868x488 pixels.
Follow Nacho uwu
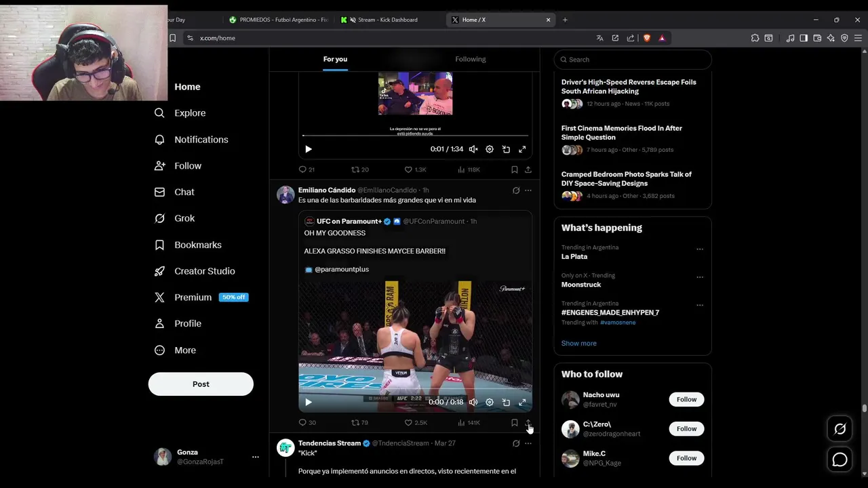[686, 400]
